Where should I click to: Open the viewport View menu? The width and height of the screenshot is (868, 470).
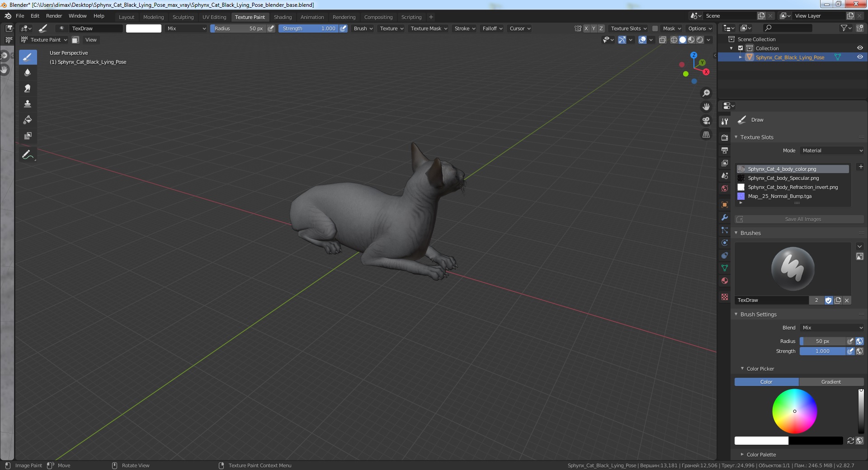91,40
